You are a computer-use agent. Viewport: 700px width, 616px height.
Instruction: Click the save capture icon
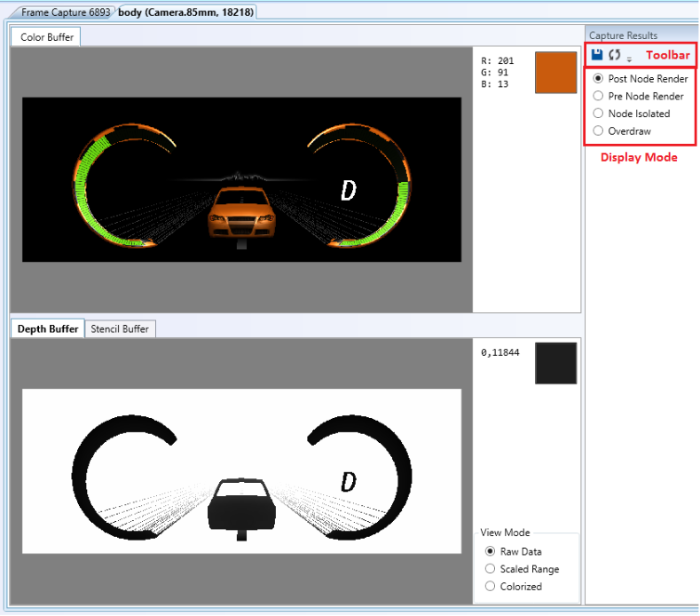(x=597, y=55)
